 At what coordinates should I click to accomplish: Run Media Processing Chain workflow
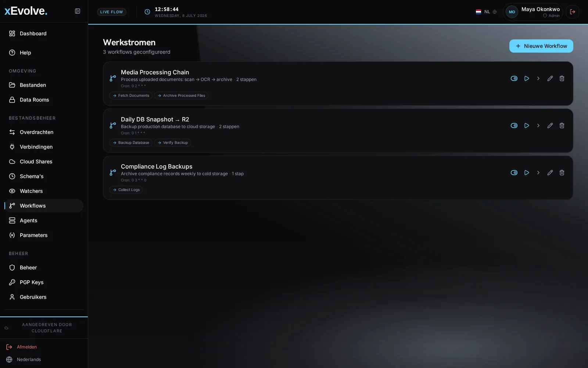click(527, 78)
